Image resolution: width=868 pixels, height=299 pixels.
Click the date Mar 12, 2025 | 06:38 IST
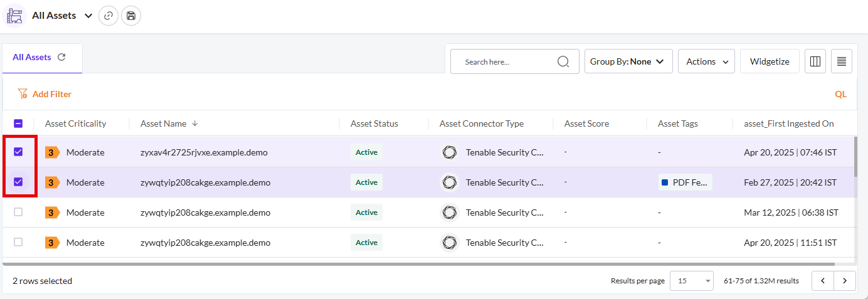pyautogui.click(x=791, y=212)
